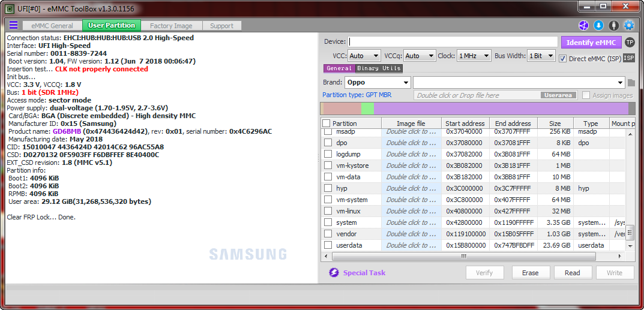Open settings gear icon
This screenshot has height=310, width=644.
629,25
